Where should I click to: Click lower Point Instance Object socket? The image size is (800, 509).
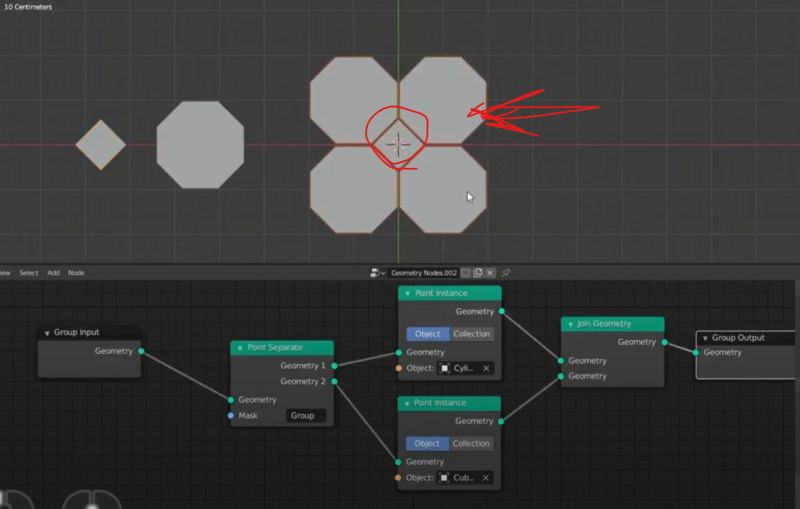[398, 478]
